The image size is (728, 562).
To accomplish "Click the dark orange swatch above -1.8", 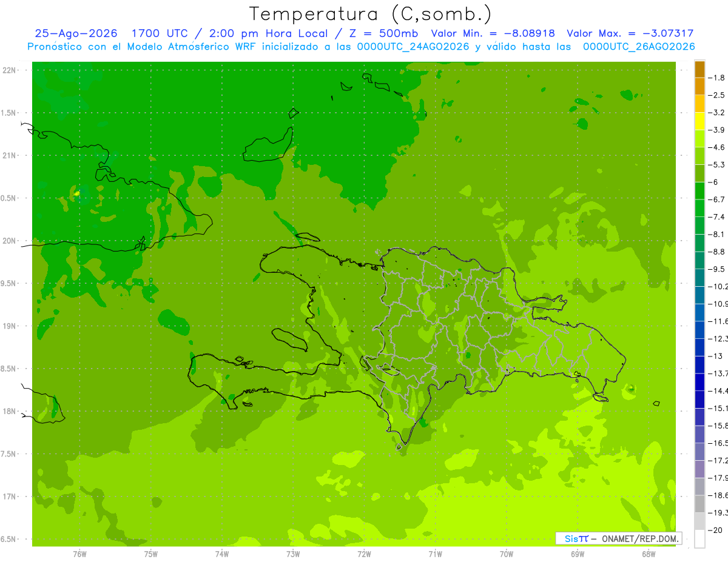I will (699, 69).
